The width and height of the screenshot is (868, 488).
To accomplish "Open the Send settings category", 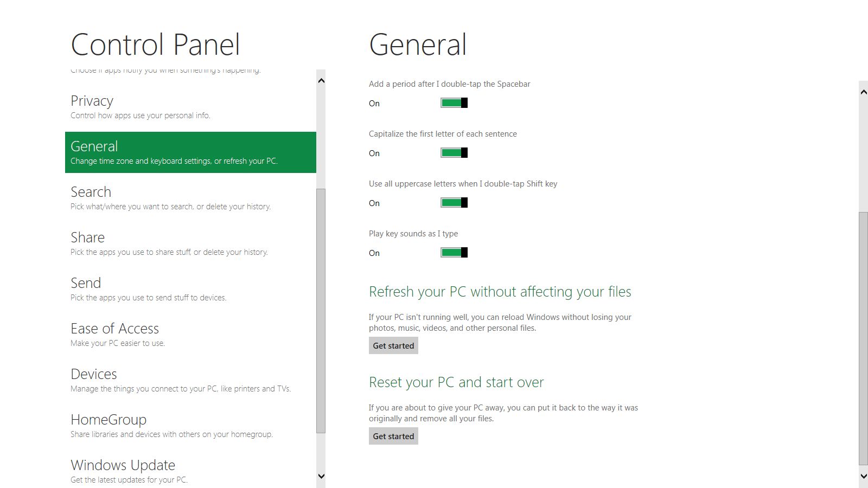I will [x=190, y=289].
